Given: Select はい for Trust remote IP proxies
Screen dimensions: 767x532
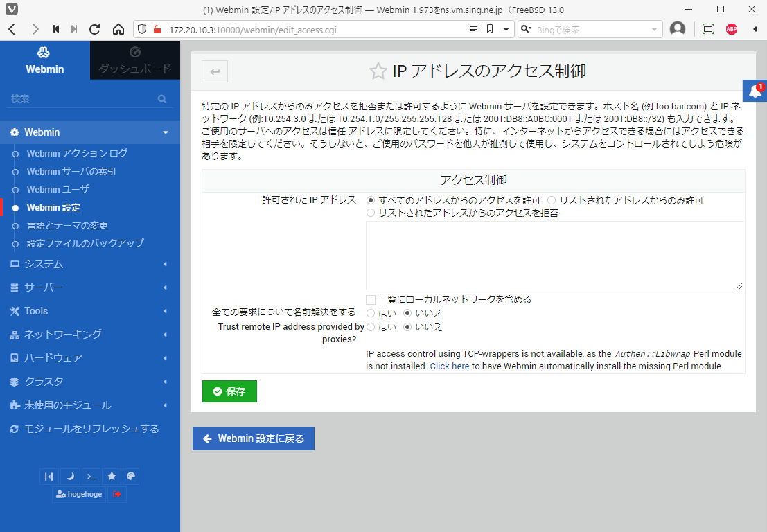Looking at the screenshot, I should (x=371, y=327).
